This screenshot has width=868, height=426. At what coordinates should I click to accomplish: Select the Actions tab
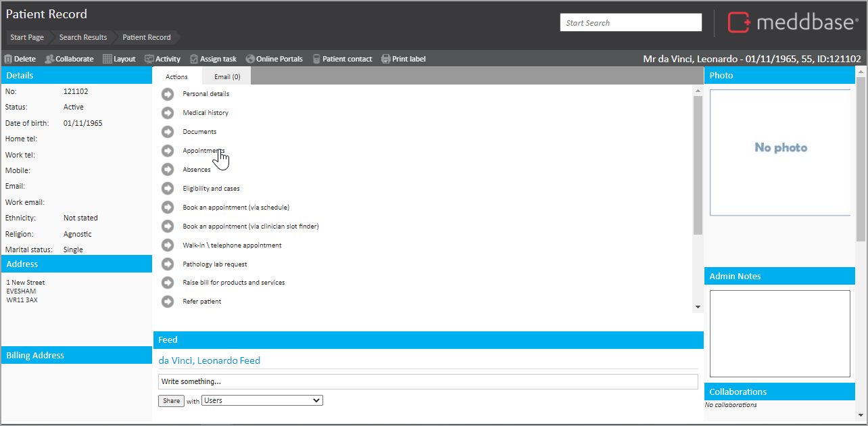click(177, 77)
